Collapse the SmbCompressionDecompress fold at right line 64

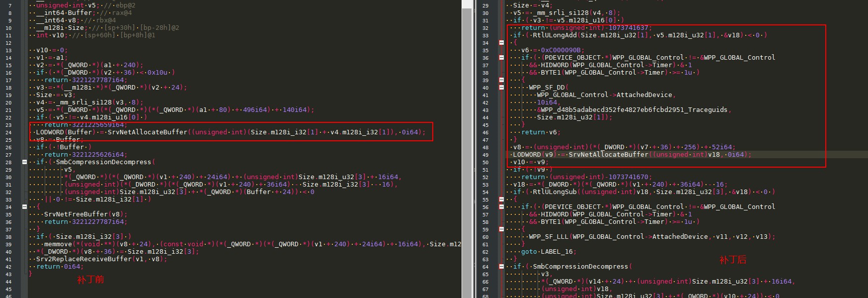coord(501,266)
